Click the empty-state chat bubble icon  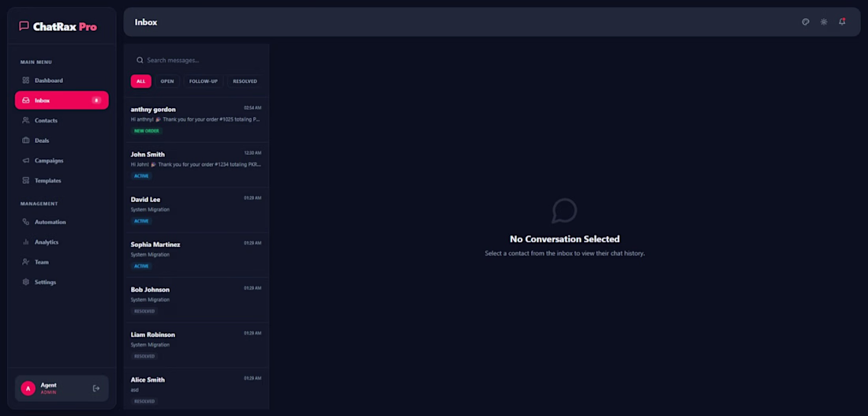pyautogui.click(x=565, y=211)
